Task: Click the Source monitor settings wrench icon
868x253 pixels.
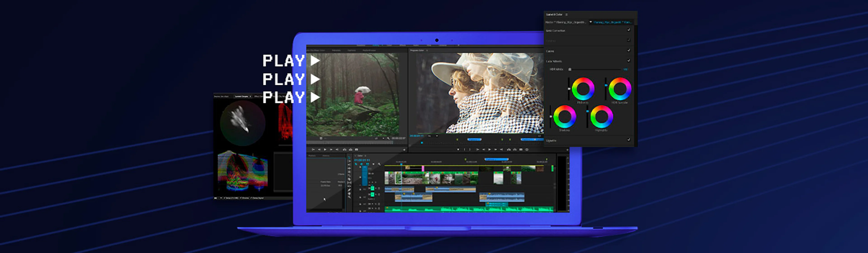Action: coord(389,138)
